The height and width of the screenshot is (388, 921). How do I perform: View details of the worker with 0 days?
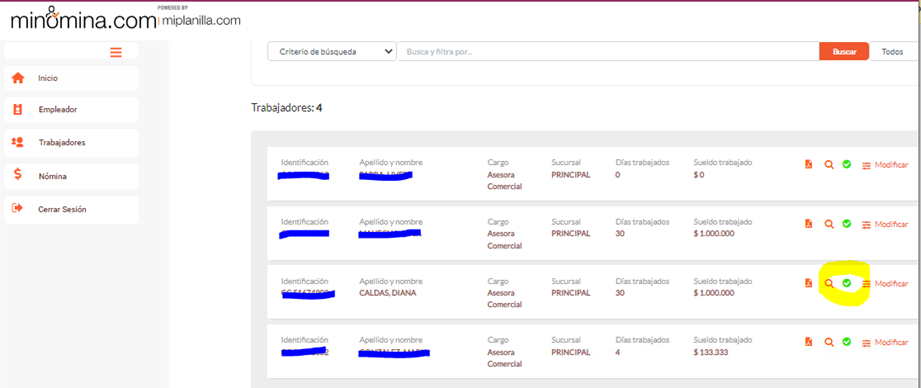tap(829, 165)
